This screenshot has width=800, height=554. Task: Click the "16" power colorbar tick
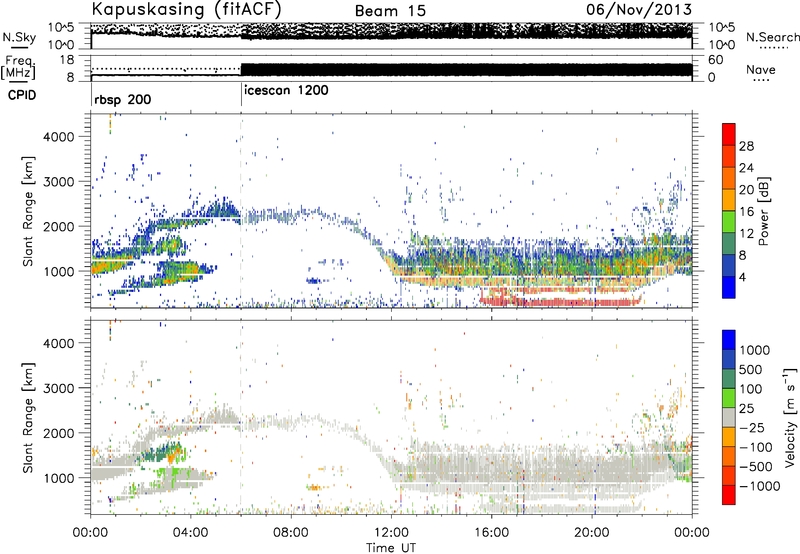click(746, 212)
